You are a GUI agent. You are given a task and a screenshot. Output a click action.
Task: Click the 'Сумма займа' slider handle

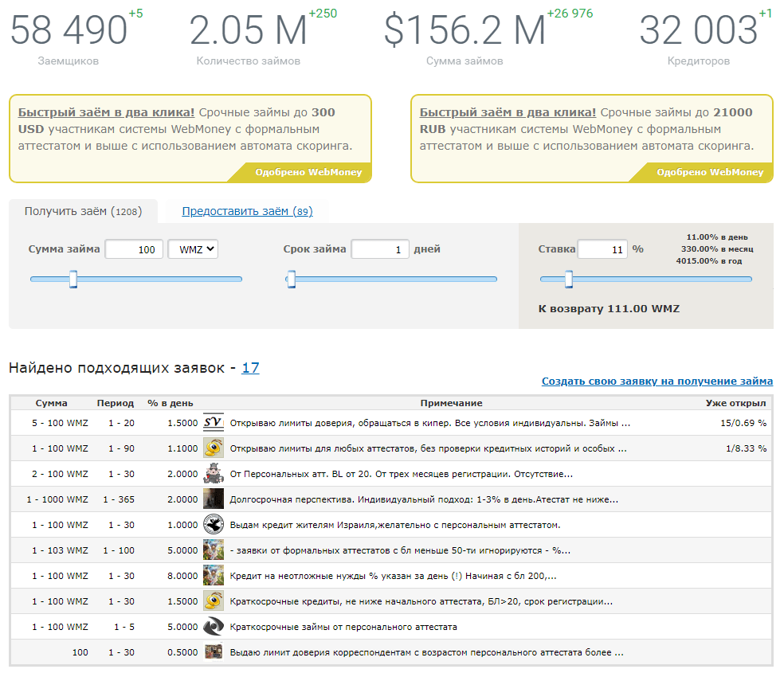73,280
